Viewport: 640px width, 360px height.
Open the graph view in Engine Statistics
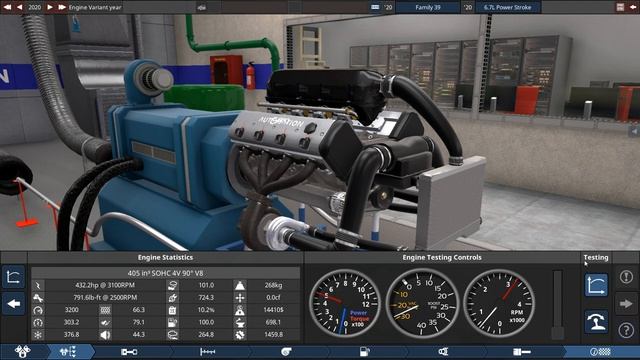point(13,277)
